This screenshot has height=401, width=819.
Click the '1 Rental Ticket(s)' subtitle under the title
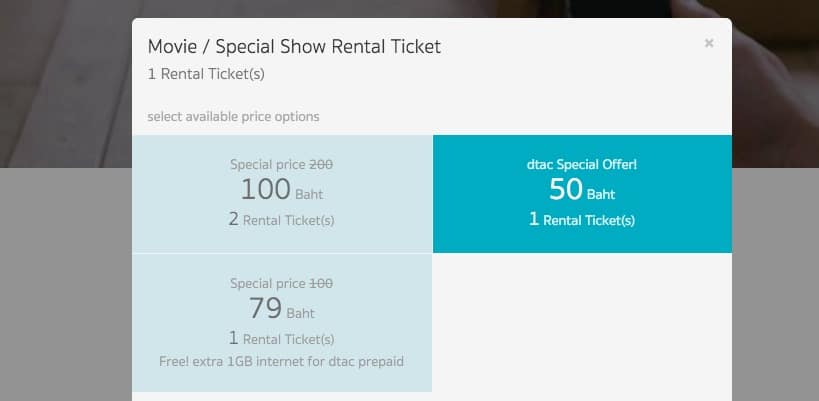(206, 74)
